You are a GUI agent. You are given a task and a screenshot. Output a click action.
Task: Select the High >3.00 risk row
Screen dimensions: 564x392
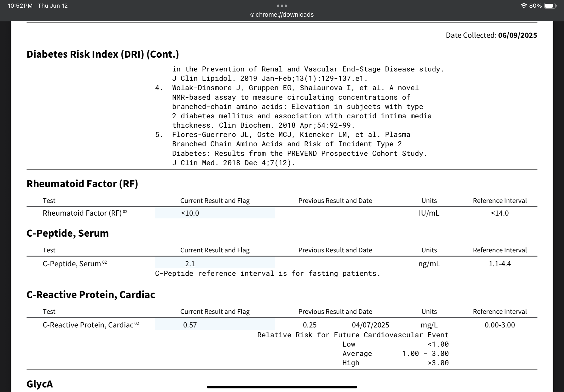pos(396,363)
